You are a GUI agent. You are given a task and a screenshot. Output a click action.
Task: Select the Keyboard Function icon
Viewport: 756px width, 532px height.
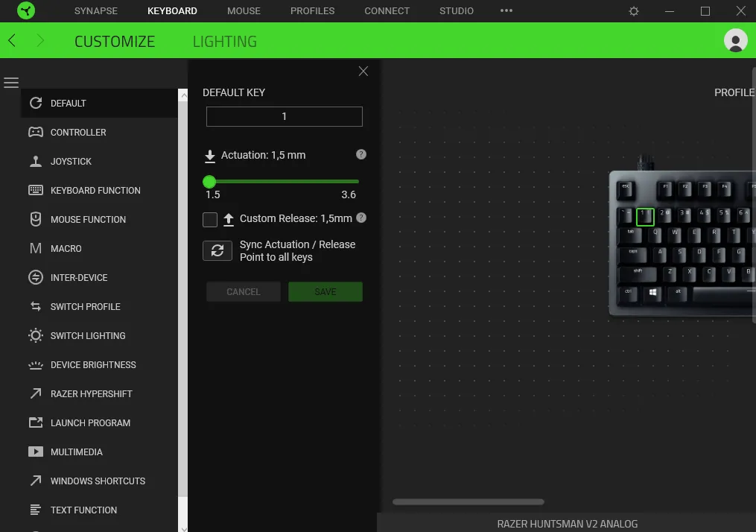[x=35, y=190]
